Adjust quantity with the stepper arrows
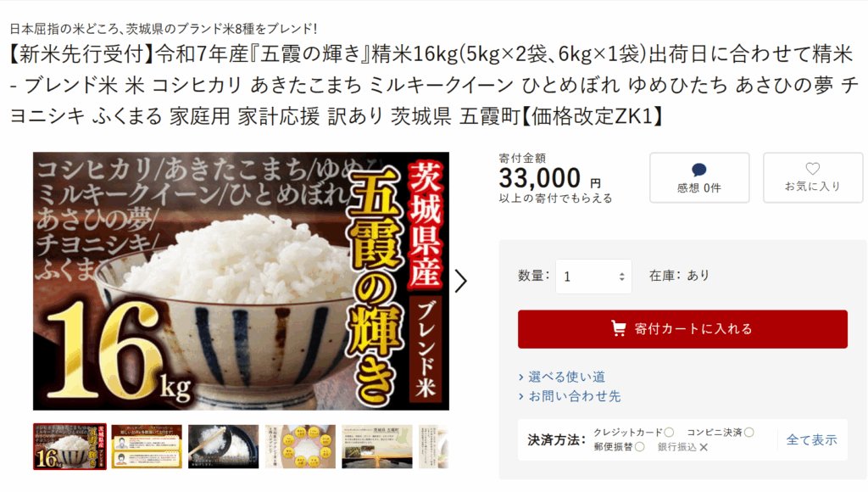Image resolution: width=868 pixels, height=492 pixels. tap(621, 277)
